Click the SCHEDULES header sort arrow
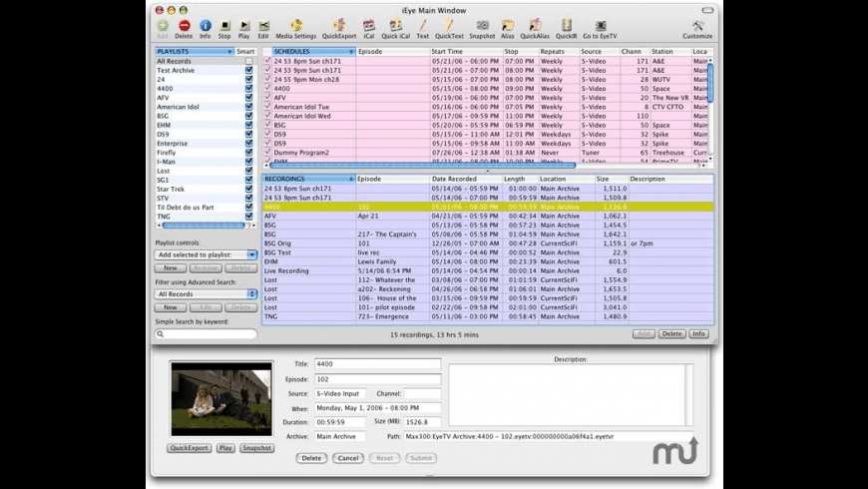 pyautogui.click(x=351, y=52)
